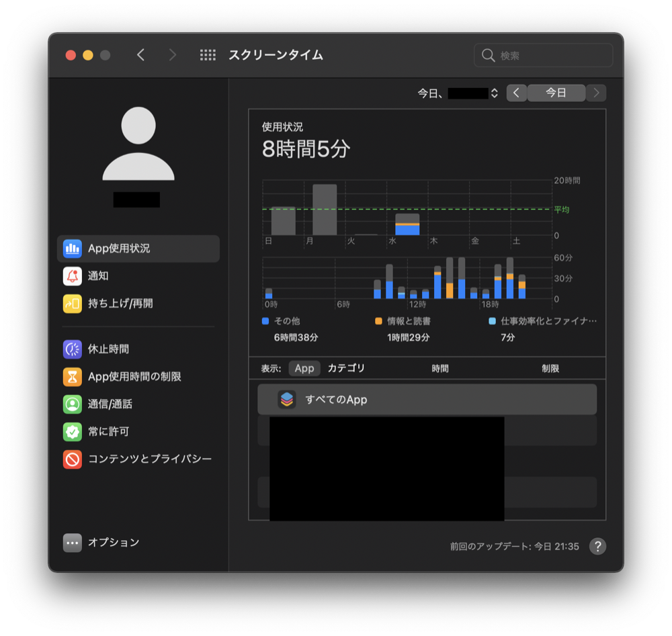Select the 持ち上げ/再開 sidebar icon

[73, 304]
